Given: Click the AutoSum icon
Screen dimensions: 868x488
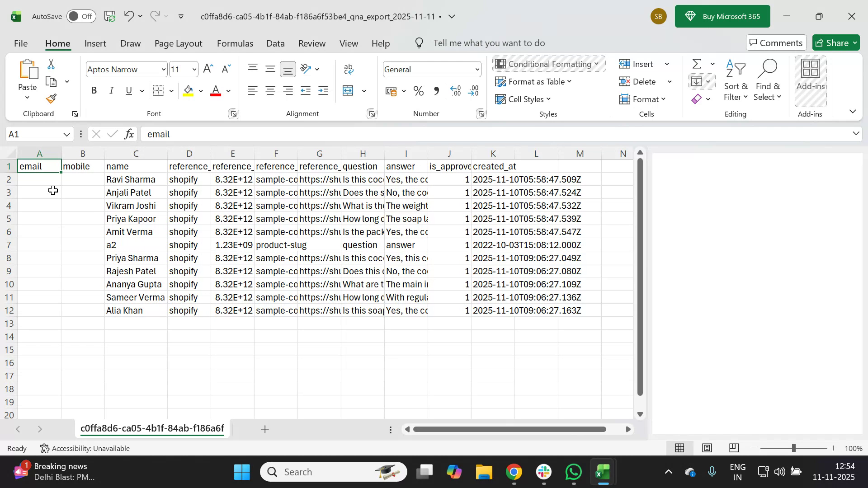Looking at the screenshot, I should pyautogui.click(x=696, y=64).
